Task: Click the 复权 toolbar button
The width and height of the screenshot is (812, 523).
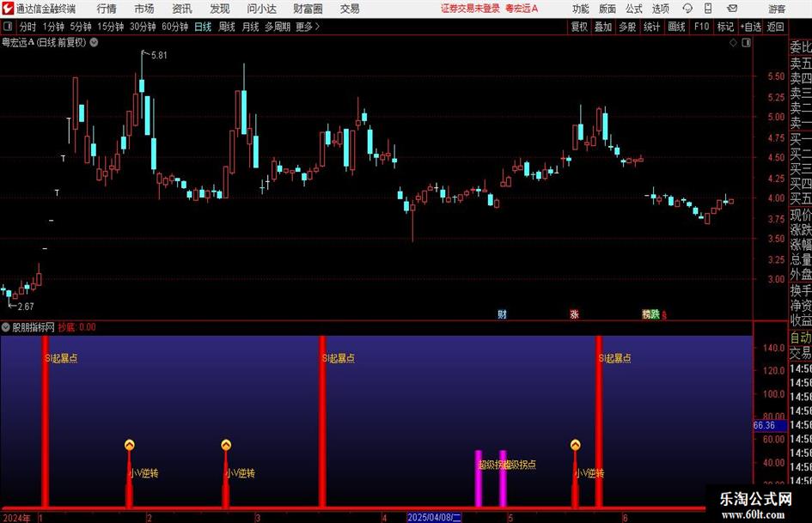Action: tap(579, 27)
